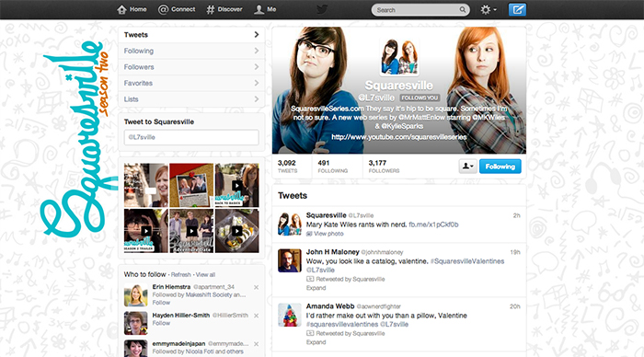Expand John H Maloney's tweet
The height and width of the screenshot is (357, 644).
coord(316,288)
